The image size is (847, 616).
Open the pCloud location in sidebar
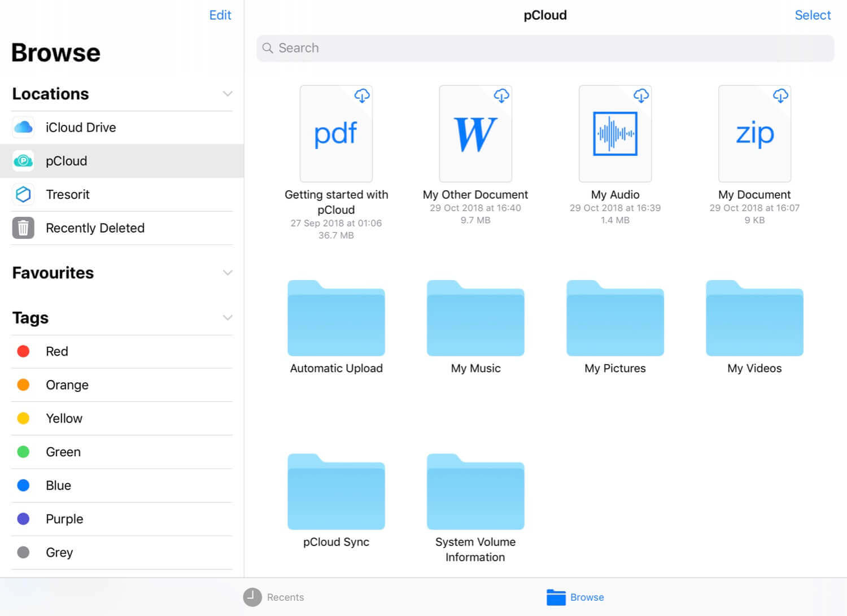[66, 161]
